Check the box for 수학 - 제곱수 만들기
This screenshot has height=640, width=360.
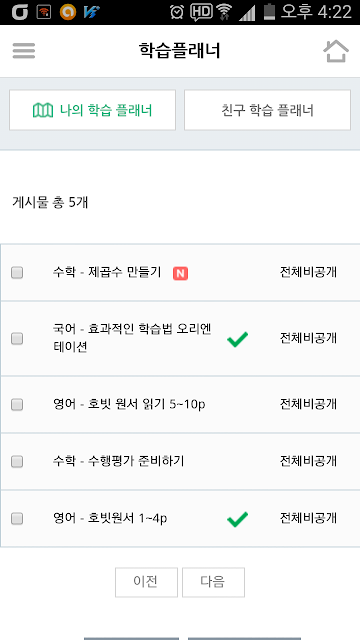click(x=17, y=273)
